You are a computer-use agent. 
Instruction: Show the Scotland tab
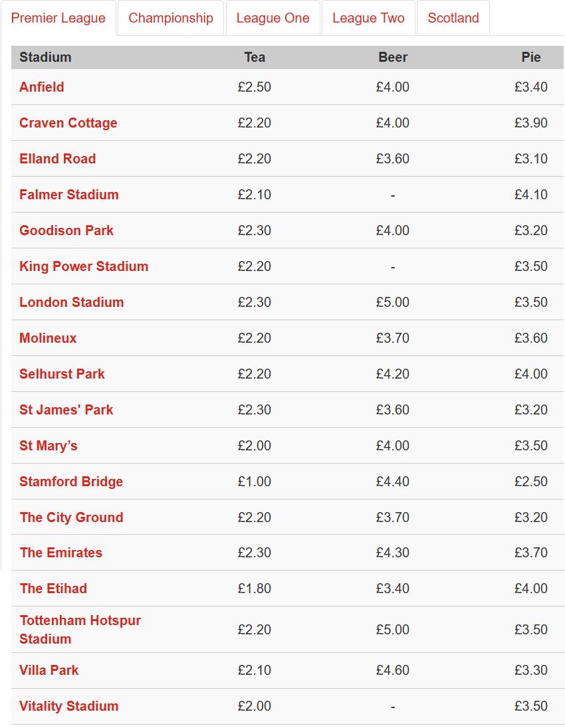453,18
